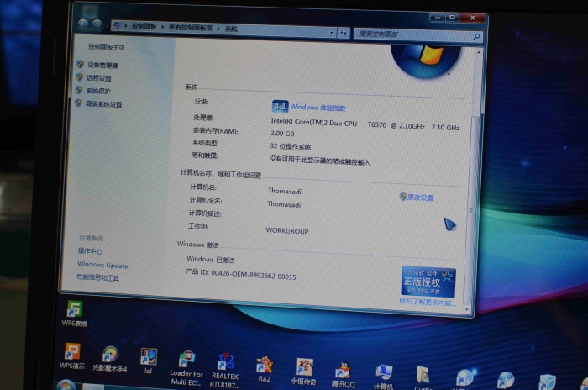Click the shield icon beside 设备管理器
The height and width of the screenshot is (390, 588).
coord(80,64)
